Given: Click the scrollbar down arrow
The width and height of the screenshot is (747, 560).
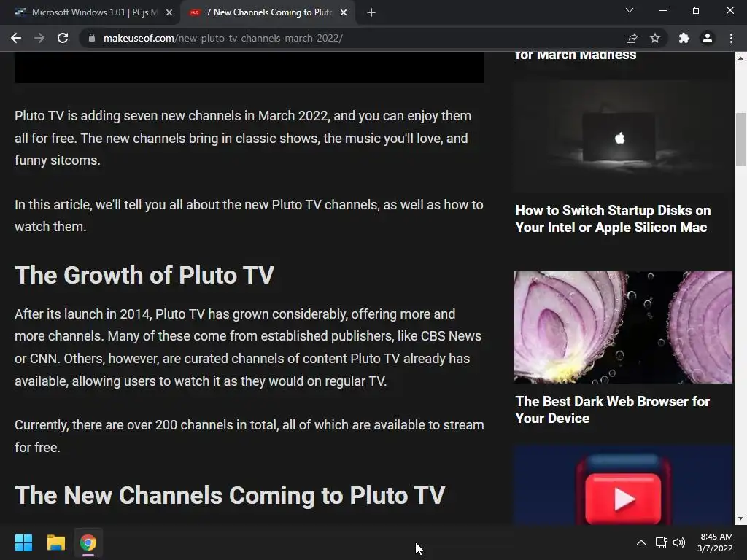Looking at the screenshot, I should pos(740,519).
